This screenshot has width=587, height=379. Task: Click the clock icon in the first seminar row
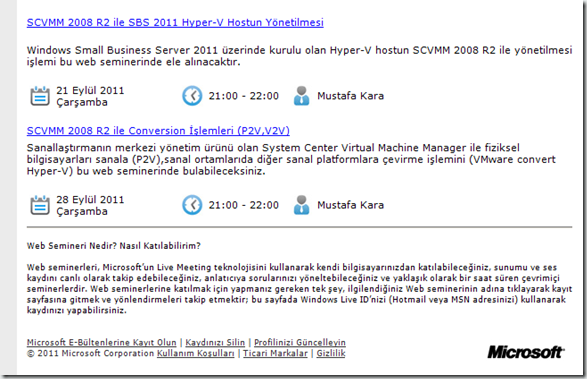point(192,96)
